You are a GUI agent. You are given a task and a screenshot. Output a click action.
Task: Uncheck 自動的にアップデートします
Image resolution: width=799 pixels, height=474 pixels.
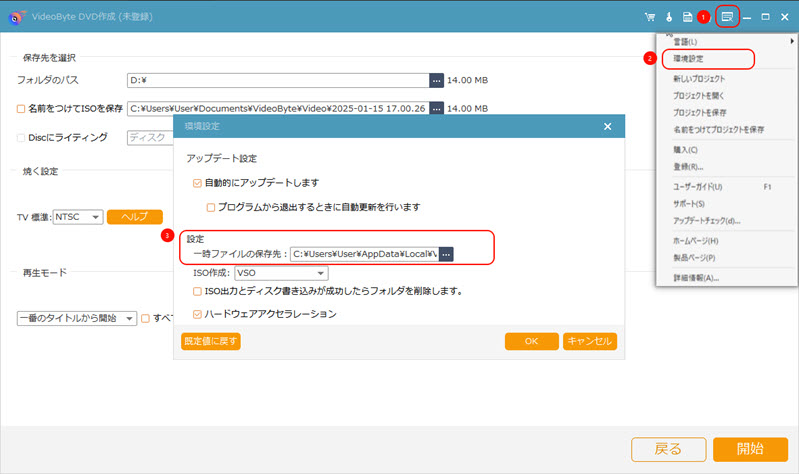click(197, 183)
